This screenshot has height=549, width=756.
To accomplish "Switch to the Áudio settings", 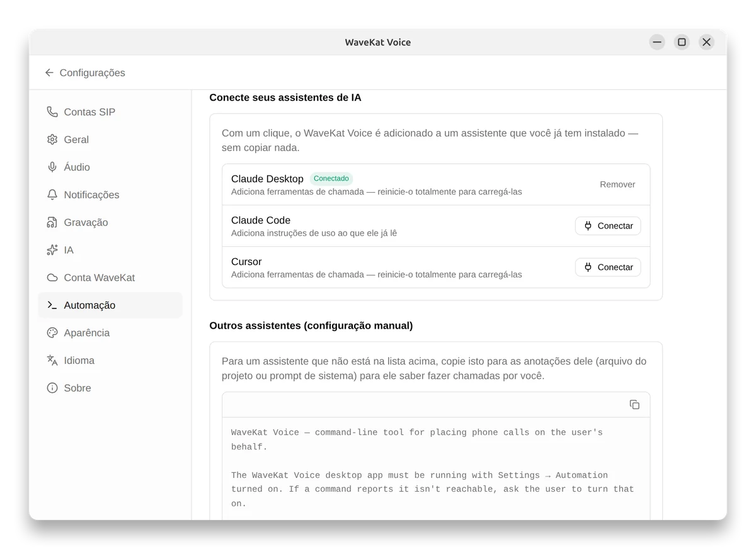I will pos(110,167).
